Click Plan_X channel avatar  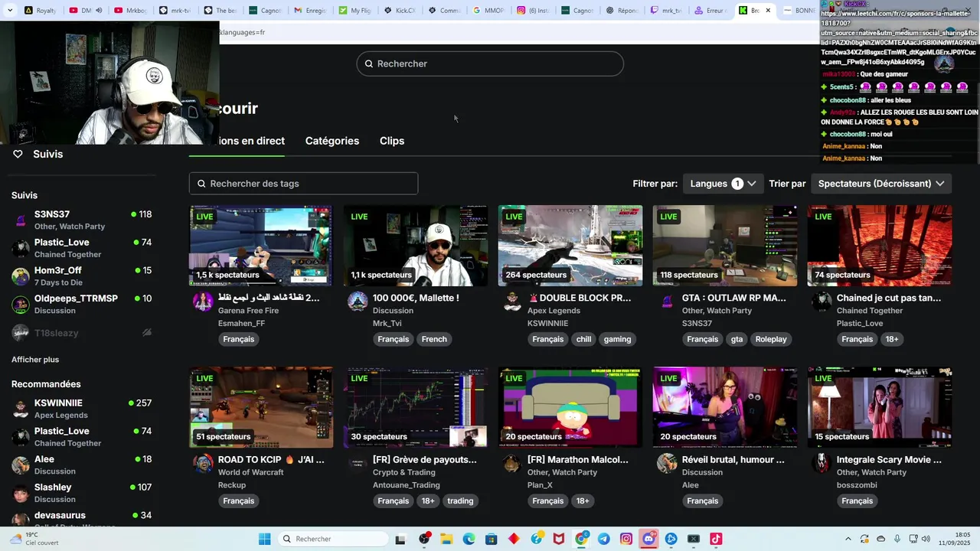tap(512, 463)
